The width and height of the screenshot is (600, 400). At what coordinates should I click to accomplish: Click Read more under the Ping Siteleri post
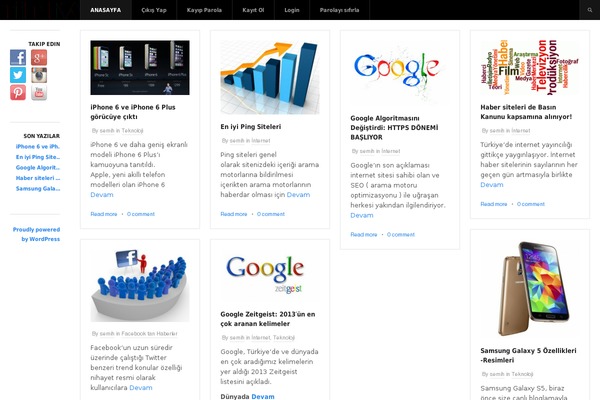(x=234, y=214)
